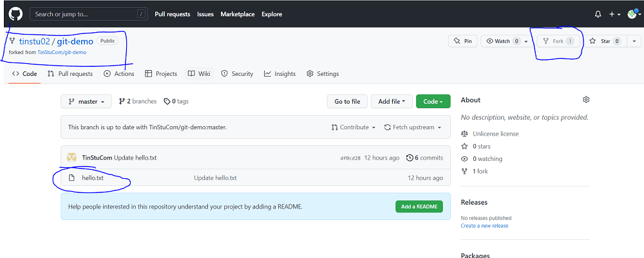Screen dimensions: 644x258
Task: Open the user avatar menu
Action: (634, 14)
